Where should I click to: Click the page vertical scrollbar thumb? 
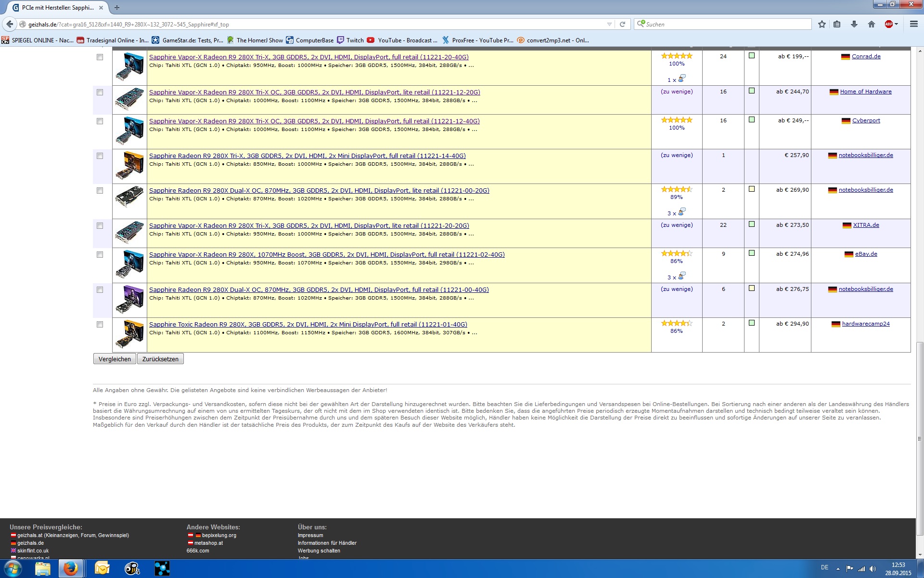pos(920,438)
